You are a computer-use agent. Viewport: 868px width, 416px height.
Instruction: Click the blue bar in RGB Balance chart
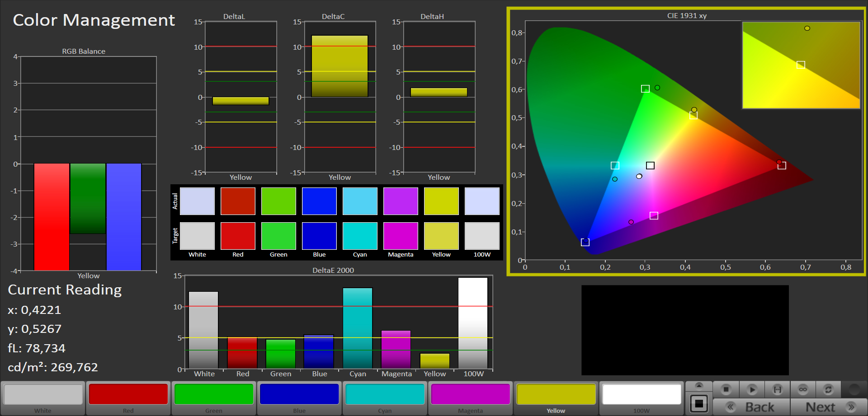click(124, 217)
